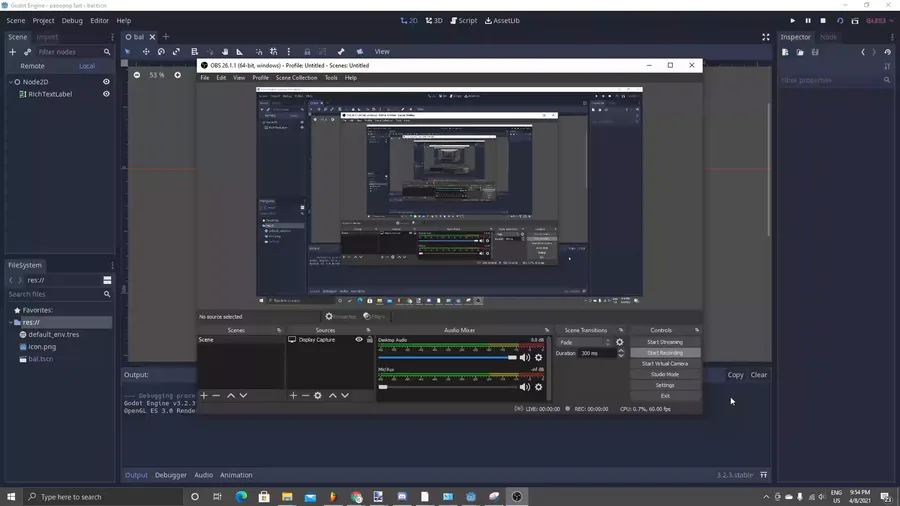900x506 pixels.
Task: Open snapping options three-dot menu in Godot toolbar
Action: [x=289, y=52]
